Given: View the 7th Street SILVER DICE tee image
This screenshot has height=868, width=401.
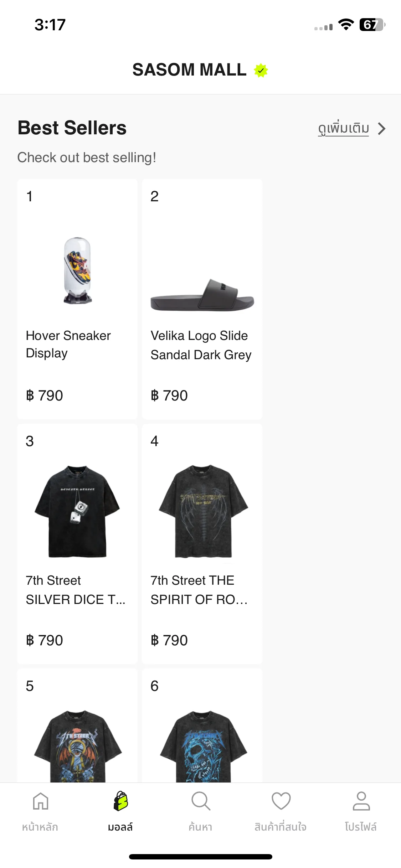Looking at the screenshot, I should coord(77,511).
